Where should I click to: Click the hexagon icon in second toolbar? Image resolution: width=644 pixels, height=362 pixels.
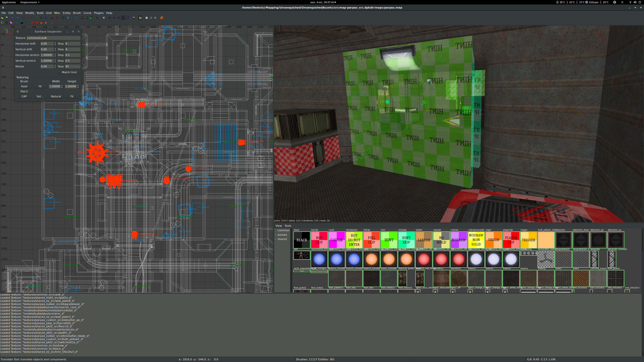pos(7,23)
